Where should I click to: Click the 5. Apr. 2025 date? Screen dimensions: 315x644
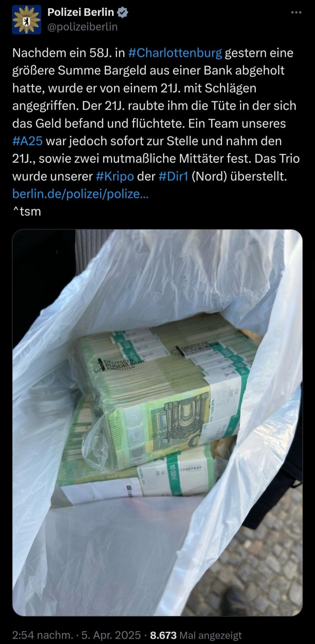click(x=111, y=635)
